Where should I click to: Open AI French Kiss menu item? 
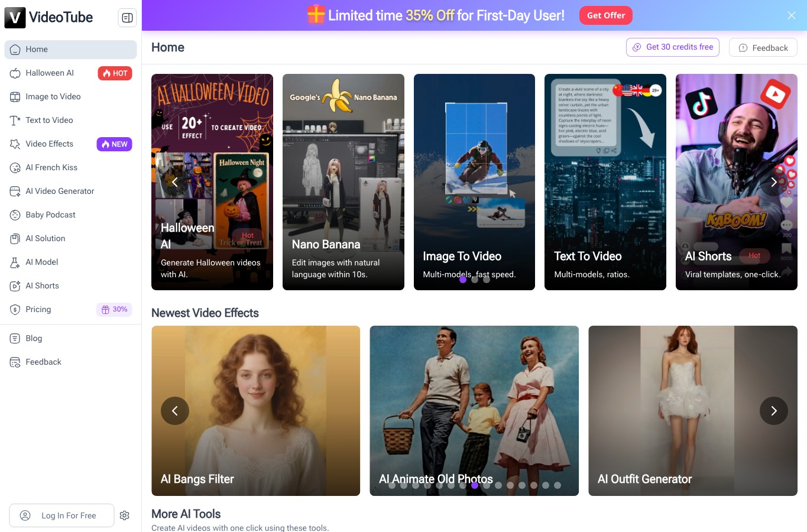[71, 168]
